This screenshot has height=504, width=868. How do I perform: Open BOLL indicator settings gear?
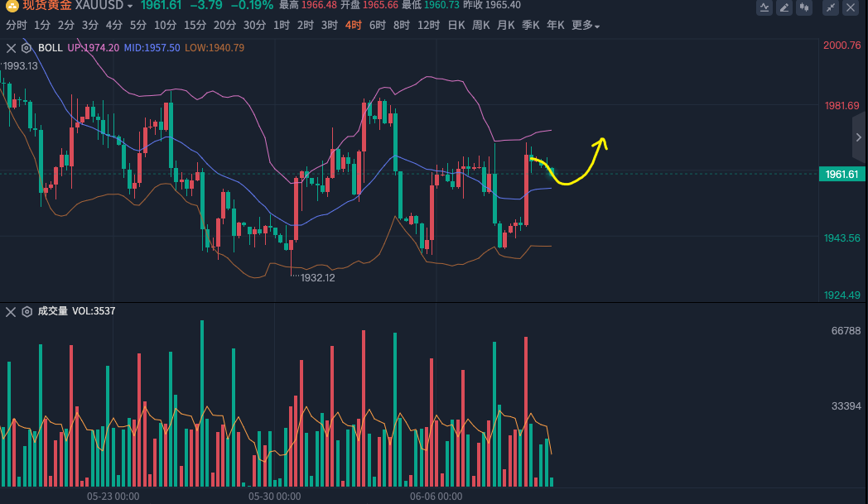(26, 48)
